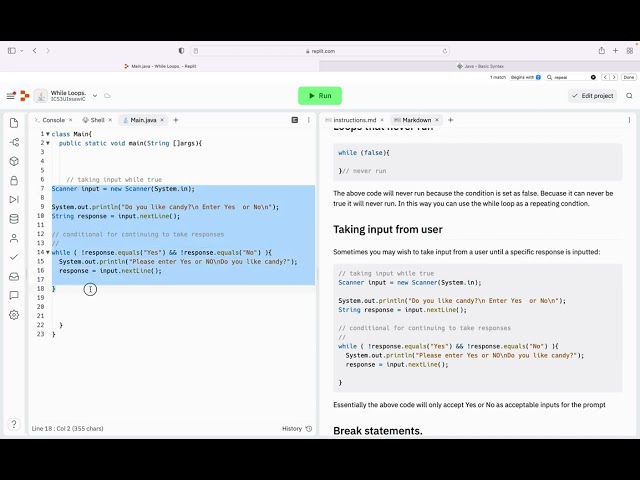Jump to previous find match arrow
This screenshot has height=480, width=640.
pyautogui.click(x=605, y=77)
